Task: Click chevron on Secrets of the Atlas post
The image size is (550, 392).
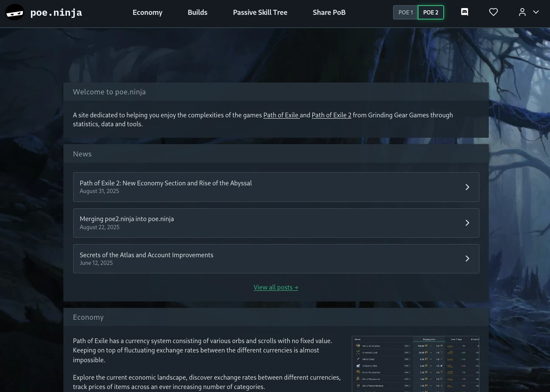Action: tap(467, 258)
